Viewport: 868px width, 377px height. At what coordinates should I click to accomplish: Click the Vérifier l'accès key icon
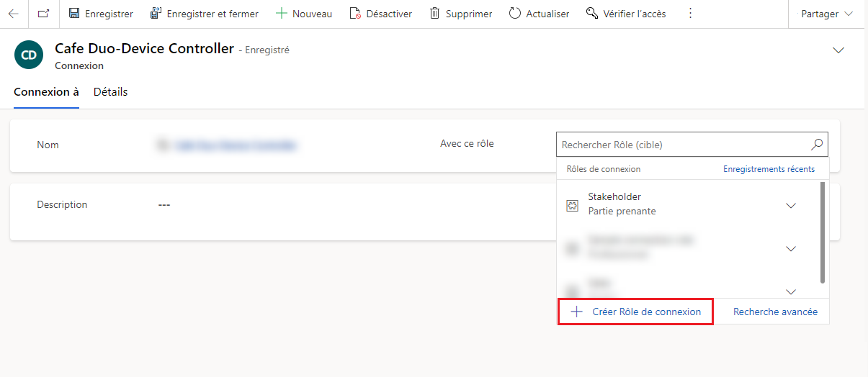click(592, 14)
